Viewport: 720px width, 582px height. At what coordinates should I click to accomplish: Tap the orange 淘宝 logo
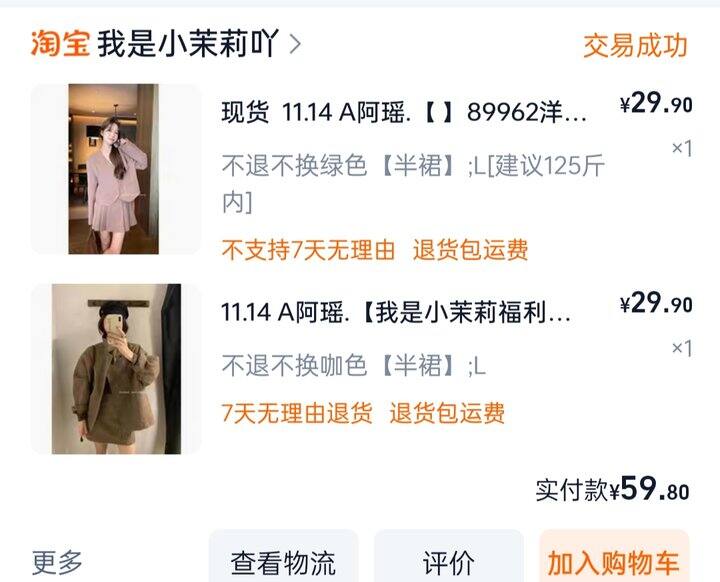[60, 44]
